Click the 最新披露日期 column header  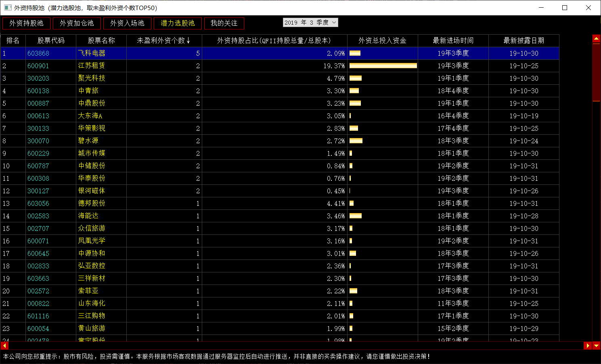(x=524, y=41)
